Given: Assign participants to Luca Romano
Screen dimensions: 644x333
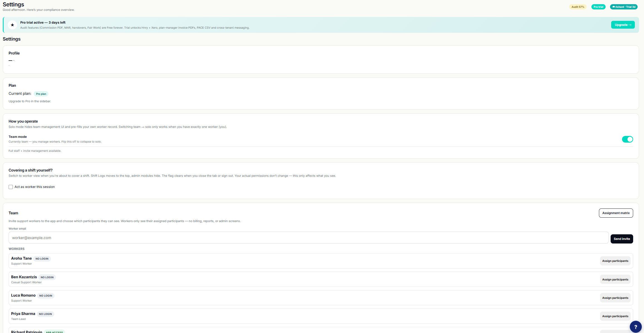Looking at the screenshot, I should [x=615, y=298].
